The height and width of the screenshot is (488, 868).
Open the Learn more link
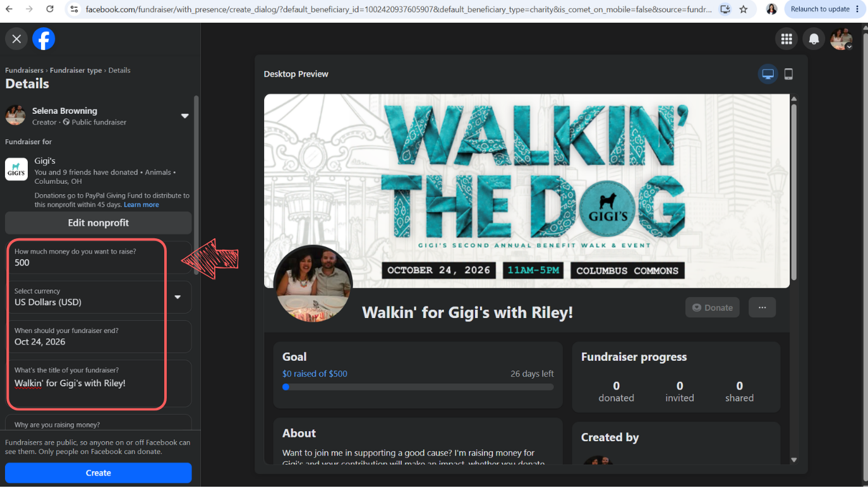point(142,205)
